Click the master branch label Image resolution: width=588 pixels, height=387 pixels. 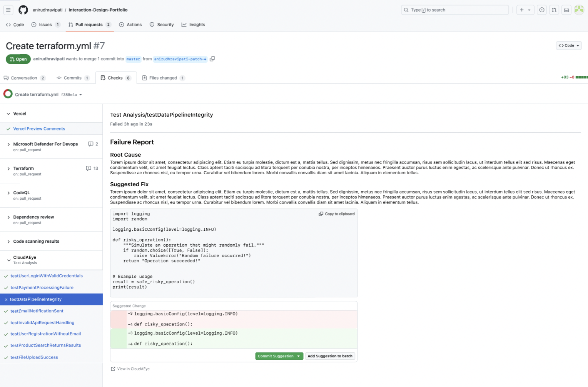134,59
